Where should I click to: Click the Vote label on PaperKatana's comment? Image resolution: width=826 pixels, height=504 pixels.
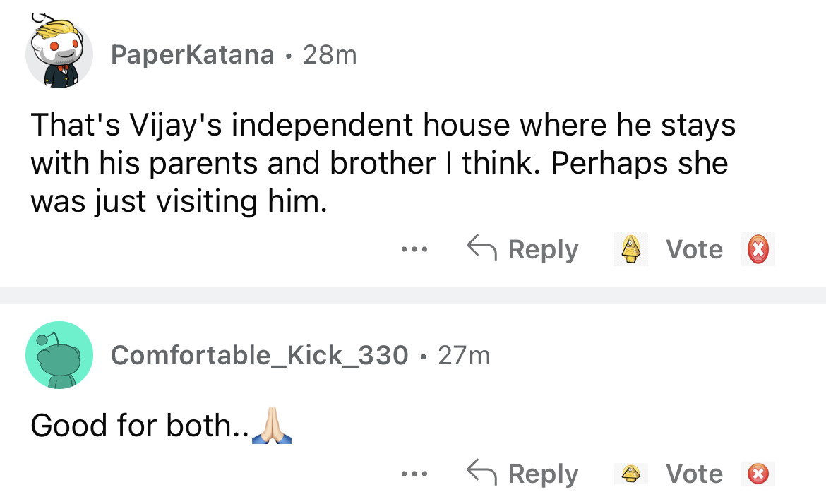click(x=695, y=249)
